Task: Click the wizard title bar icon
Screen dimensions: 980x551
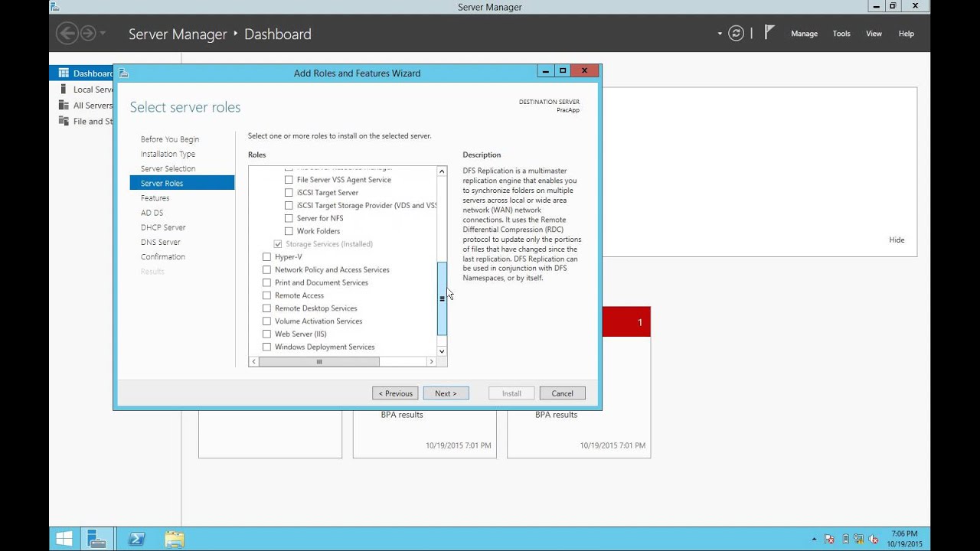Action: click(x=123, y=73)
